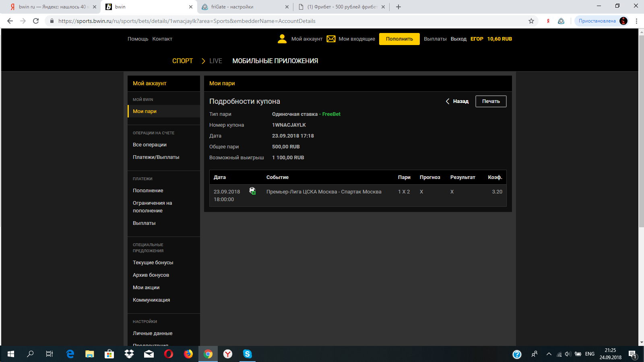Screen dimensions: 644x362
Task: Open a new browser tab
Action: (398, 7)
